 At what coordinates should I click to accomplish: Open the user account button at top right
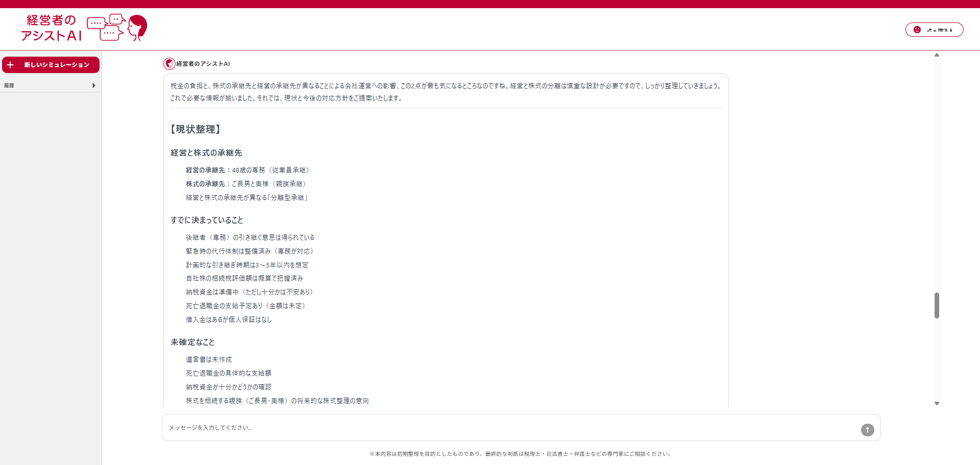(934, 30)
